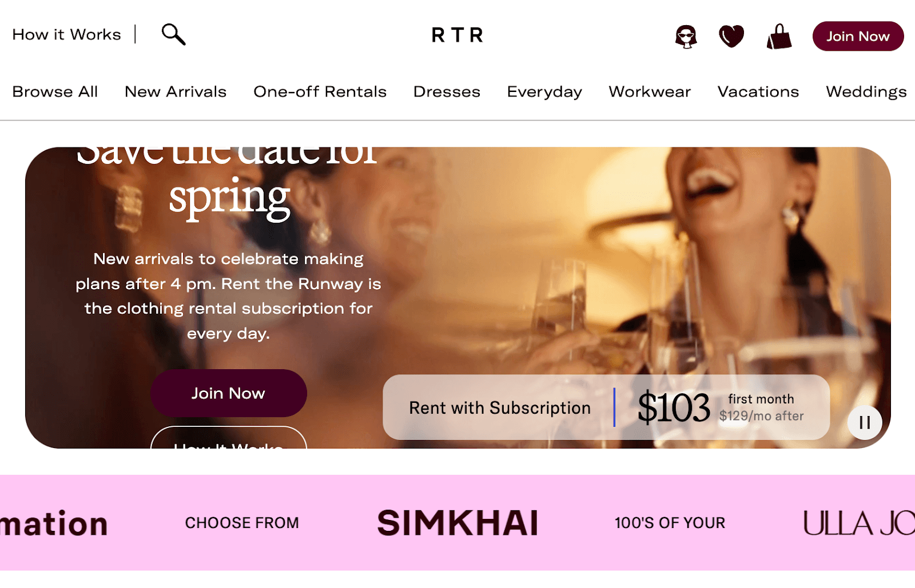
Task: Open the How it Works header link
Action: coord(67,34)
